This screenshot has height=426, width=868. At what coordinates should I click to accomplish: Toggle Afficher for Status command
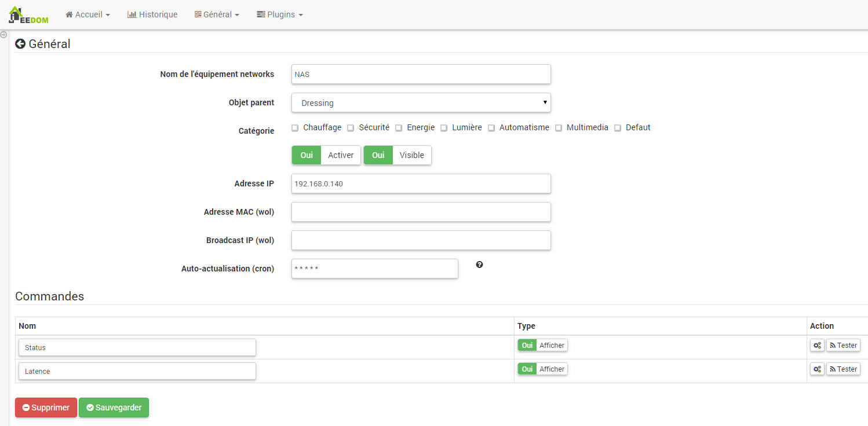[542, 345]
